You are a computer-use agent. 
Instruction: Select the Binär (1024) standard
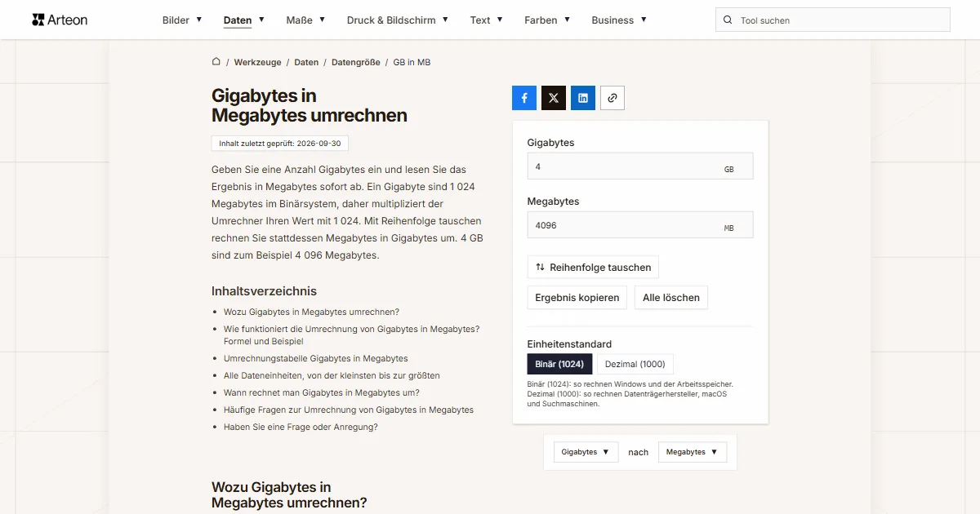tap(559, 364)
